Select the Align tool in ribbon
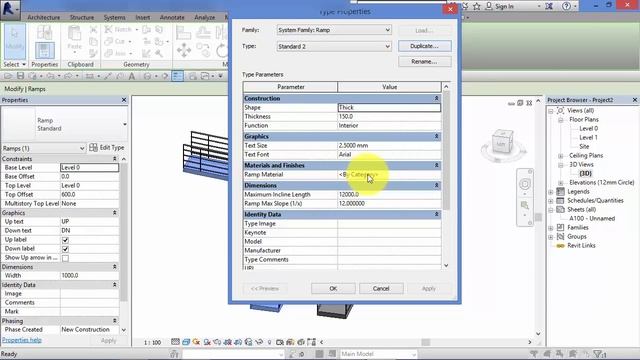 [x=183, y=33]
